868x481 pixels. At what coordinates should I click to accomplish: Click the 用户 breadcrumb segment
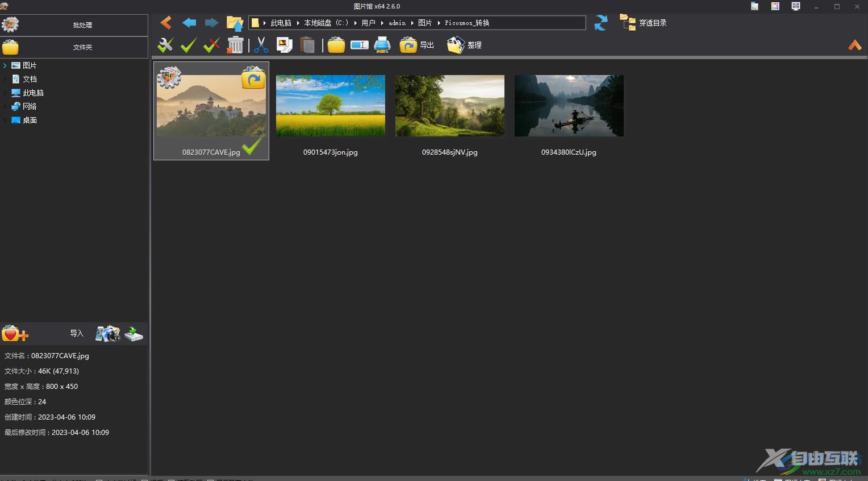tap(369, 23)
